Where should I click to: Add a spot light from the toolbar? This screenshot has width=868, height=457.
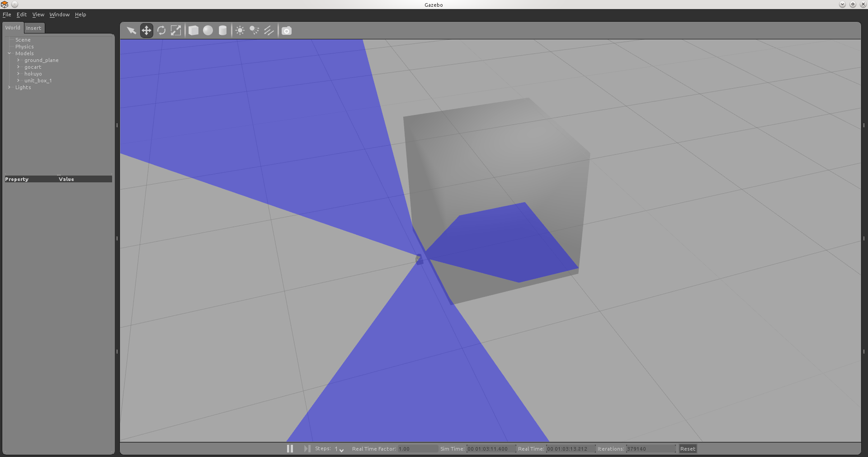[254, 30]
